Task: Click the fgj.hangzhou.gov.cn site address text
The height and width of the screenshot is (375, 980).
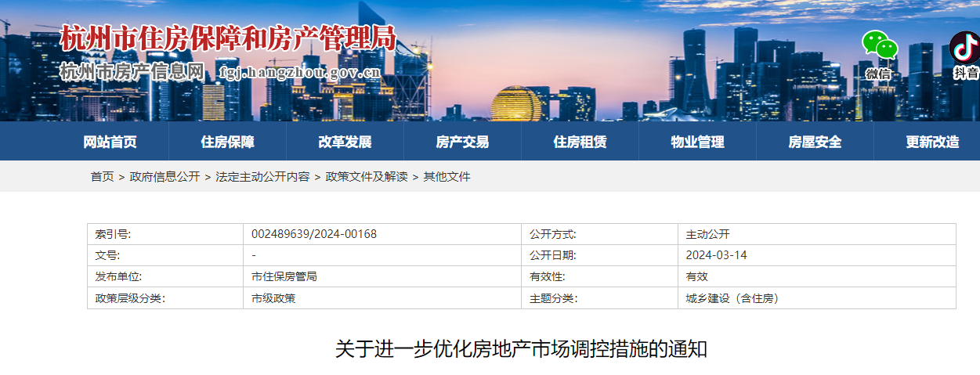Action: coord(300,73)
